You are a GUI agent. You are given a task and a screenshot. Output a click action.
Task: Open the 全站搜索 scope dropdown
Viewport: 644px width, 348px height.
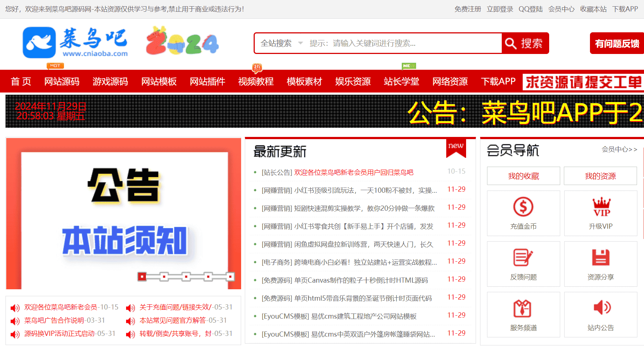click(281, 43)
